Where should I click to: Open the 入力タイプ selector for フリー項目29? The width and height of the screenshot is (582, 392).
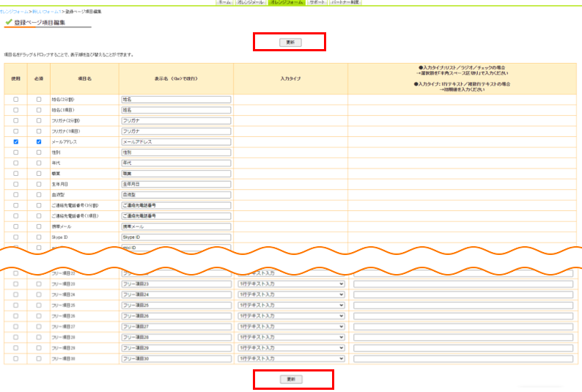pos(291,348)
